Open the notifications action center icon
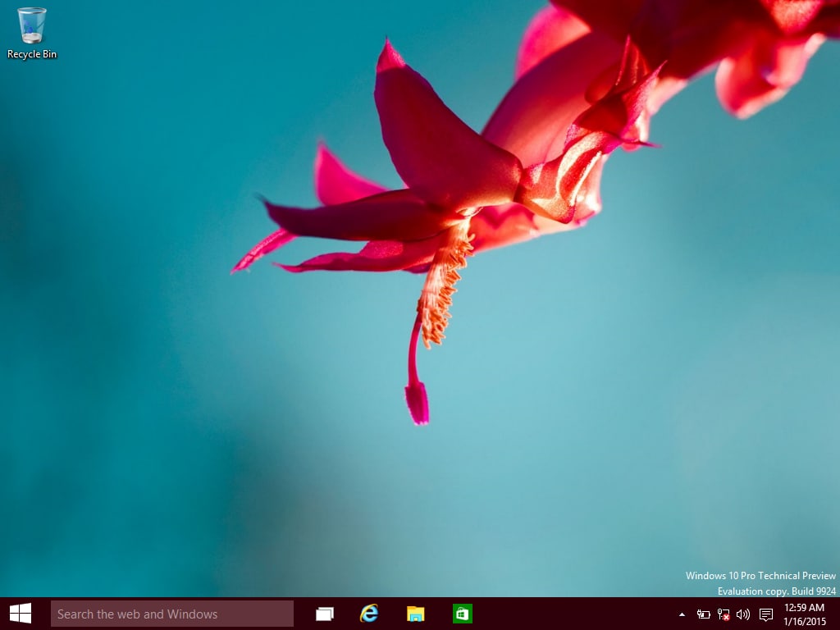The height and width of the screenshot is (630, 840). (x=766, y=614)
